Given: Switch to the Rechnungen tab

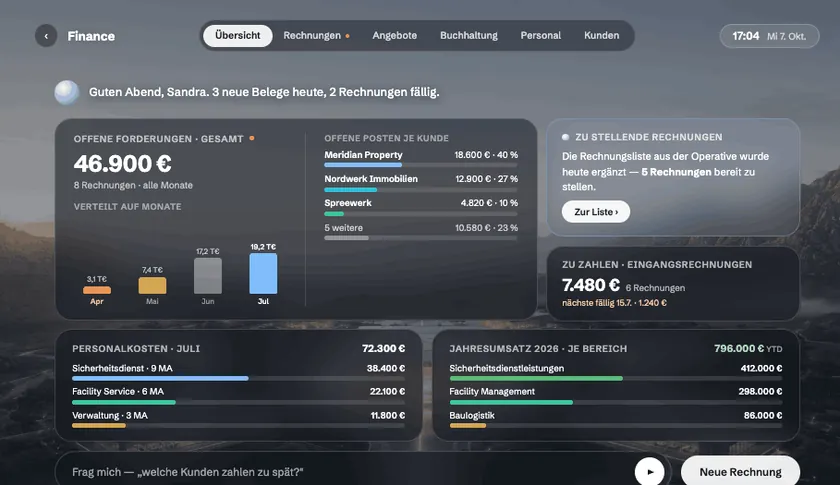Looking at the screenshot, I should point(316,35).
